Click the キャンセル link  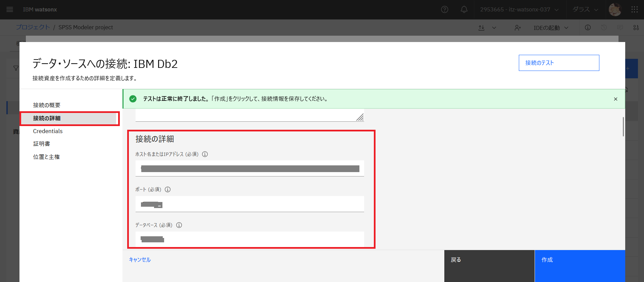point(140,259)
